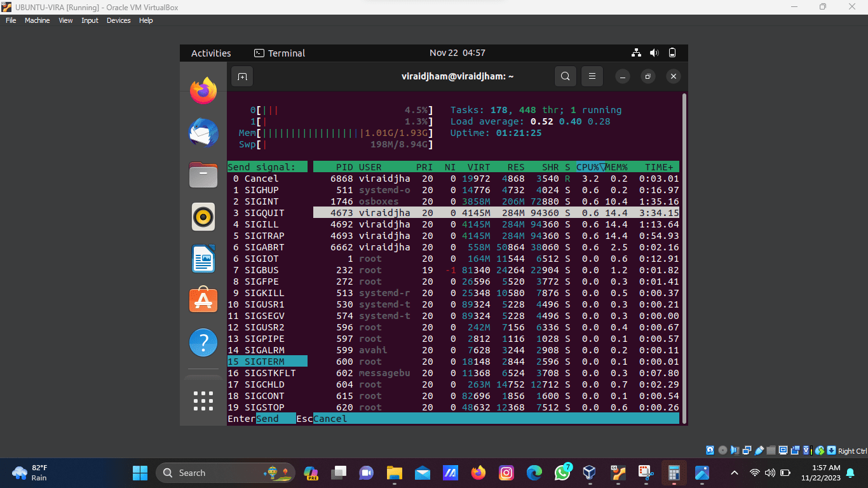Click Cancel in the htop footer bar
This screenshot has width=868, height=488.
pyautogui.click(x=330, y=419)
